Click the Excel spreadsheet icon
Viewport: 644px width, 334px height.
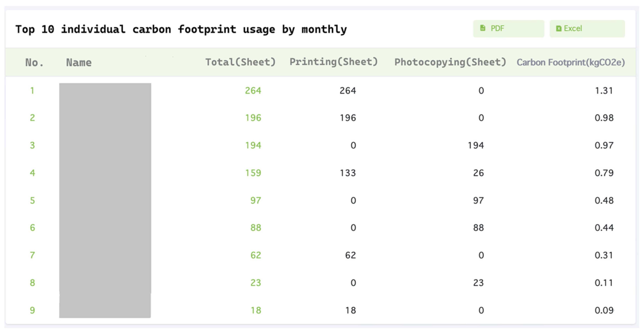pos(559,29)
